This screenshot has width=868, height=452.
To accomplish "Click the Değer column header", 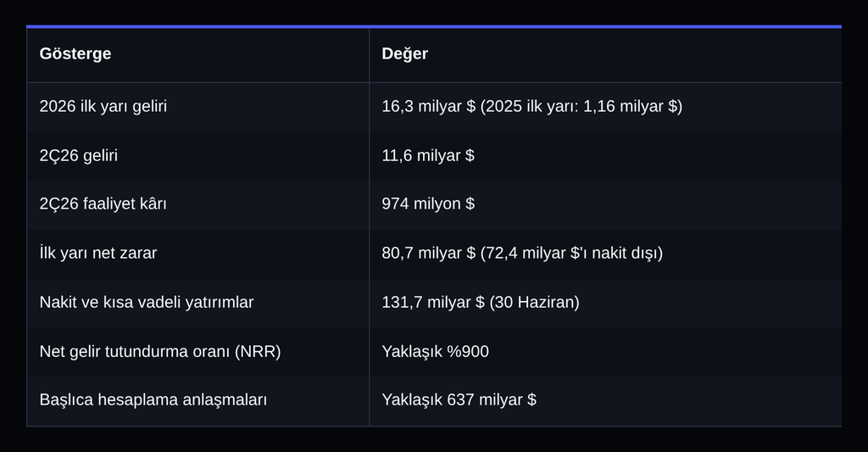I will 404,53.
